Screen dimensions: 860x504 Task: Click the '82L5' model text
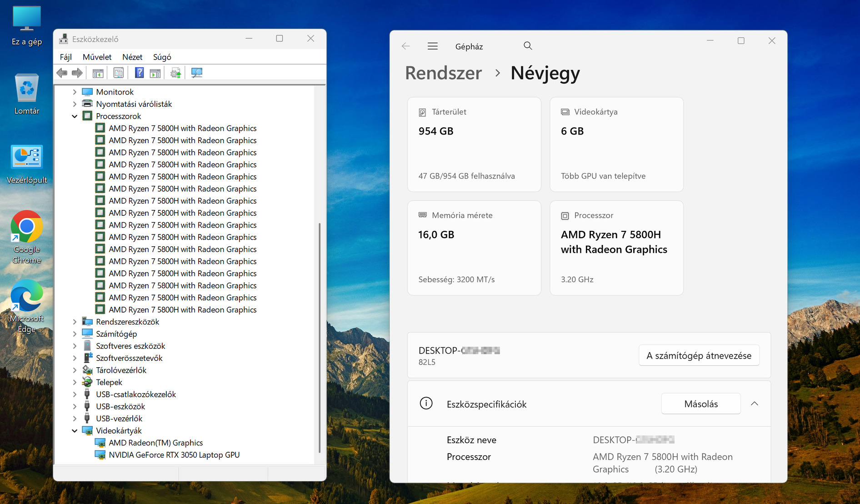tap(427, 362)
